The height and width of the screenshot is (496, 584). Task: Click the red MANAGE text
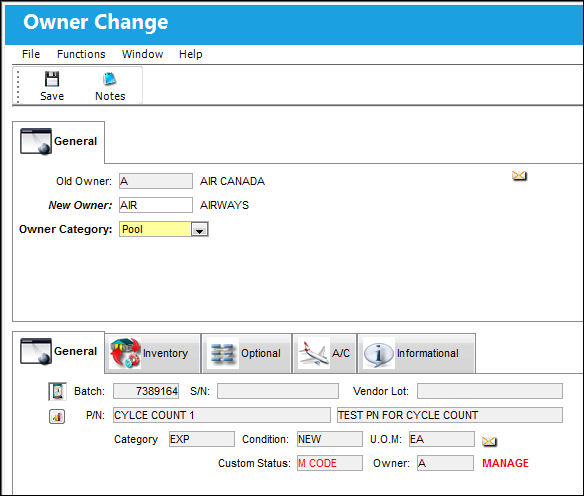click(505, 463)
